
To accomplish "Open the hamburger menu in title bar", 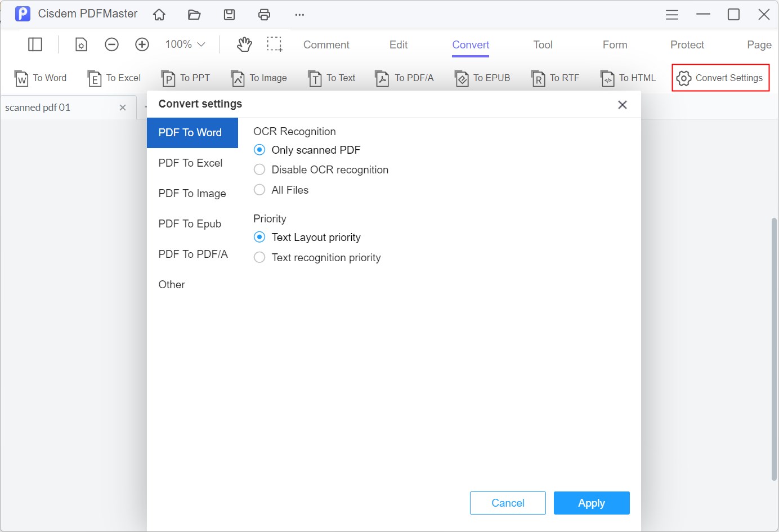I will (x=671, y=15).
